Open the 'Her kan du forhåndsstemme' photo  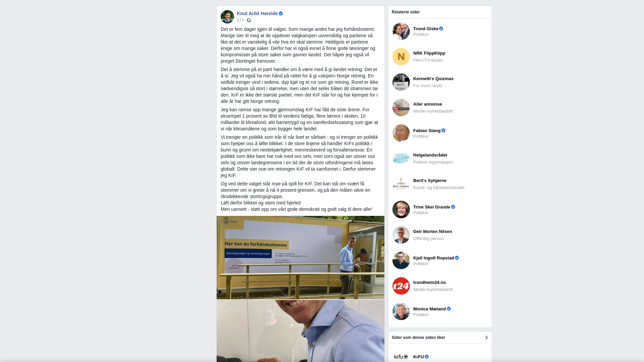[301, 257]
